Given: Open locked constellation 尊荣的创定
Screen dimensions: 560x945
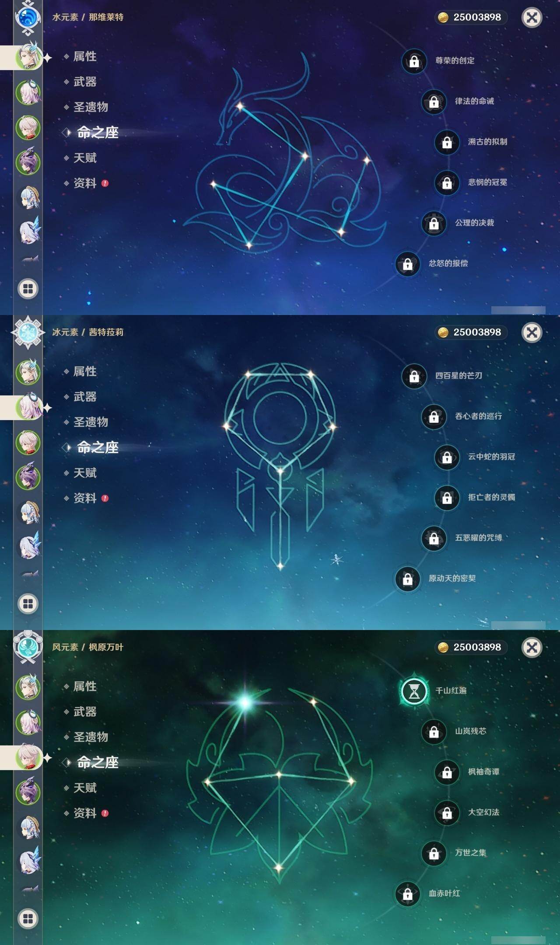Looking at the screenshot, I should tap(414, 61).
